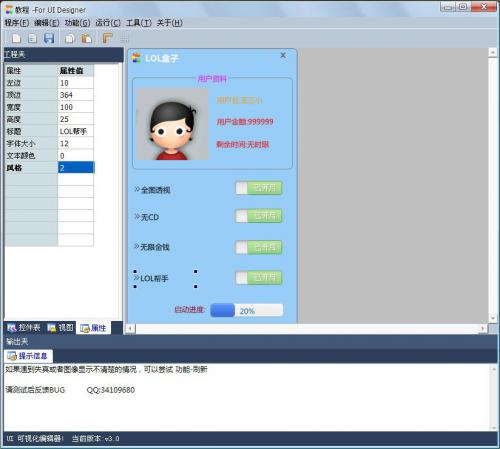500x449 pixels.
Task: Select the 风格 property row label
Action: click(x=31, y=168)
